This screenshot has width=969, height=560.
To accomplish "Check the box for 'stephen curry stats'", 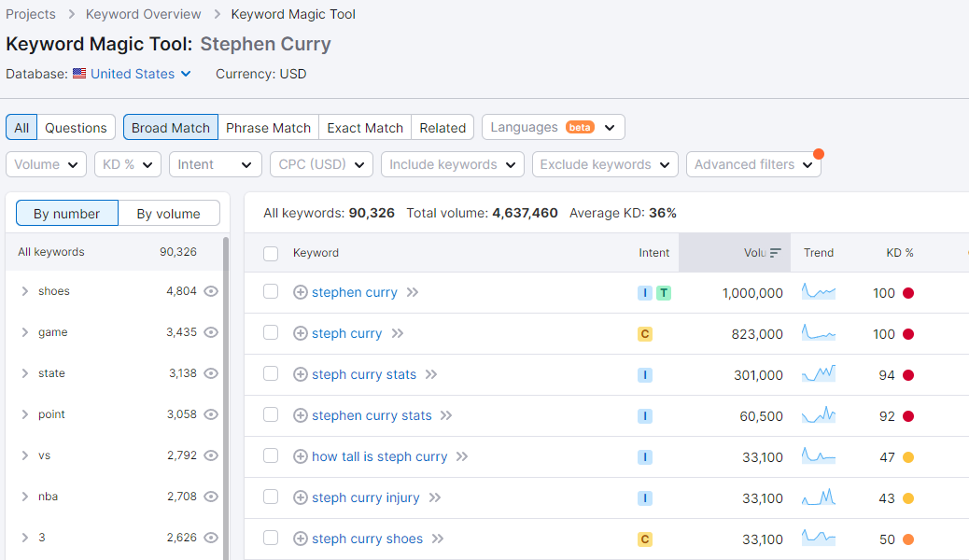I will click(x=271, y=415).
